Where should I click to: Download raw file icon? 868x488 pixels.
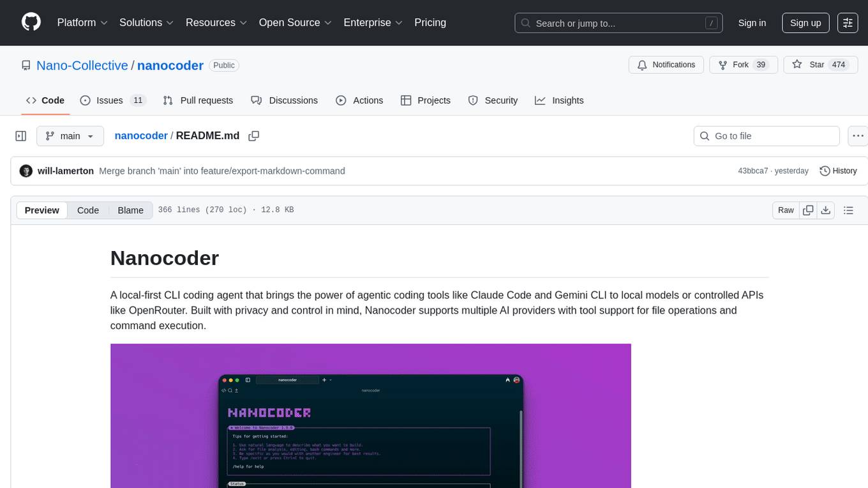pos(825,210)
